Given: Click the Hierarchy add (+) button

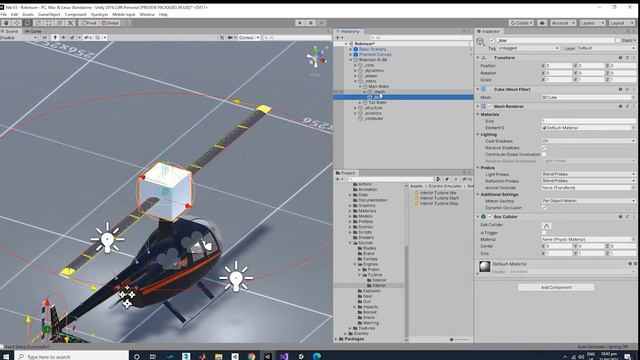Looking at the screenshot, I should pos(338,38).
